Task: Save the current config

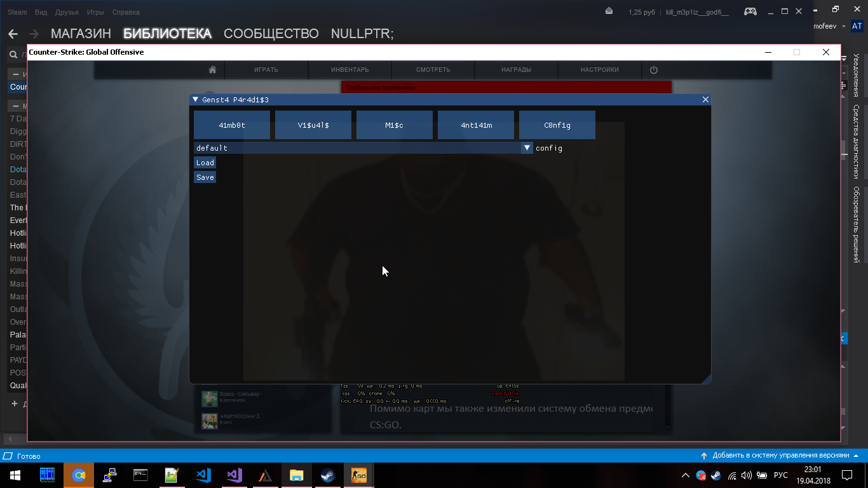Action: 205,177
